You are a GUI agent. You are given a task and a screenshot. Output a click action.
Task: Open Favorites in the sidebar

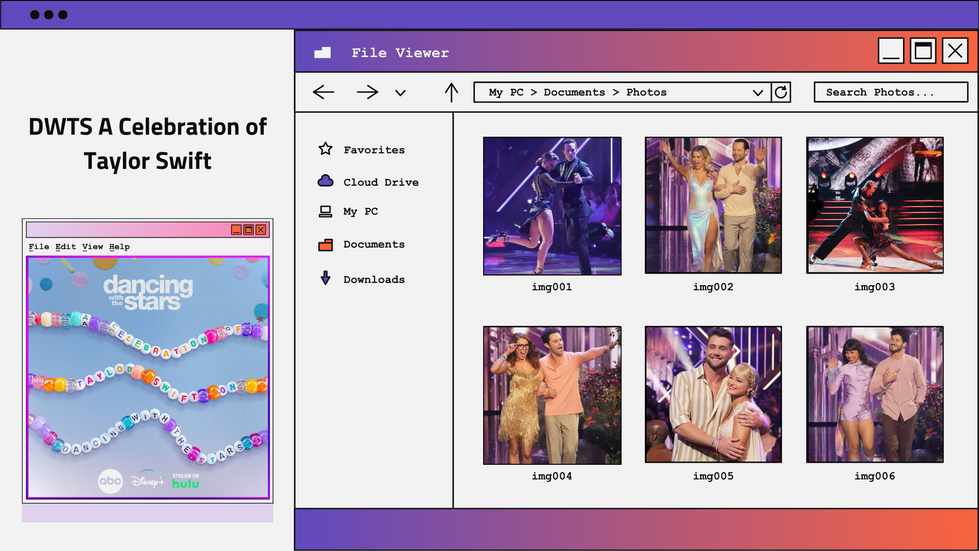pos(374,150)
